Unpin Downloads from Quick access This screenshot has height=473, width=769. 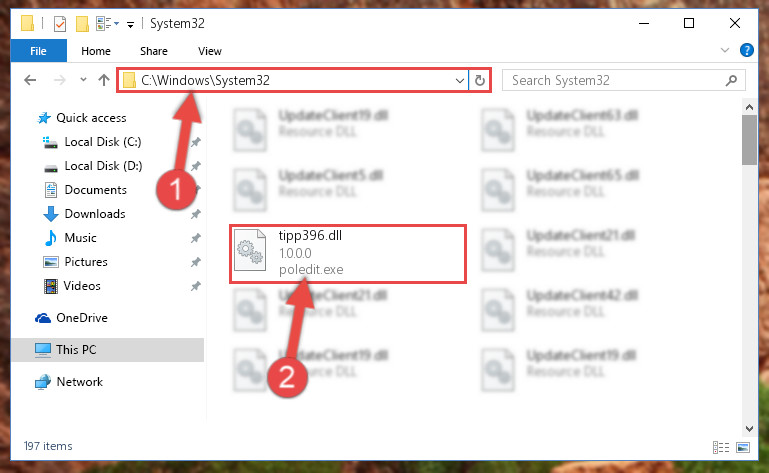(196, 214)
